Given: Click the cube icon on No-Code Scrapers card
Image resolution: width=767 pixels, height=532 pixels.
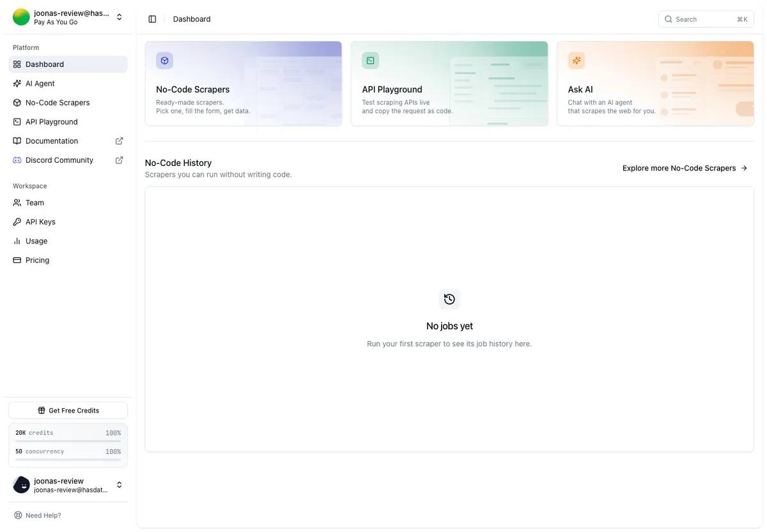Looking at the screenshot, I should pyautogui.click(x=164, y=61).
